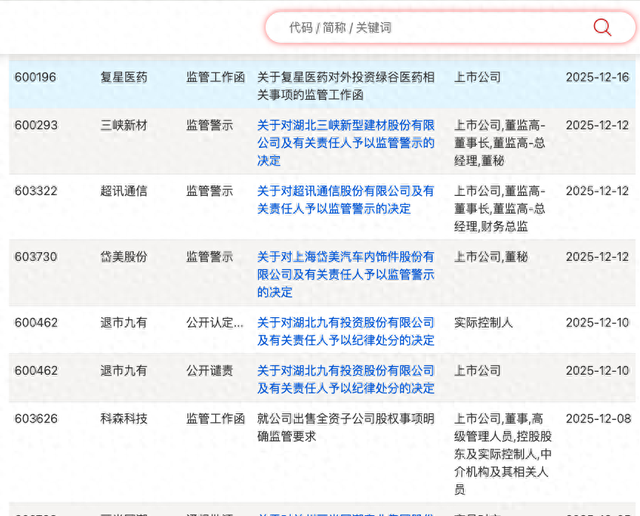640x516 pixels.
Task: Focus the 代码 / 简称 / 关键词 search field
Action: click(x=450, y=27)
